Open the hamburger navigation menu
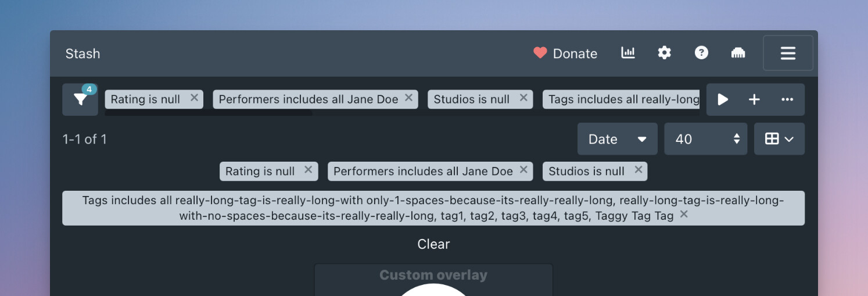 [x=788, y=53]
